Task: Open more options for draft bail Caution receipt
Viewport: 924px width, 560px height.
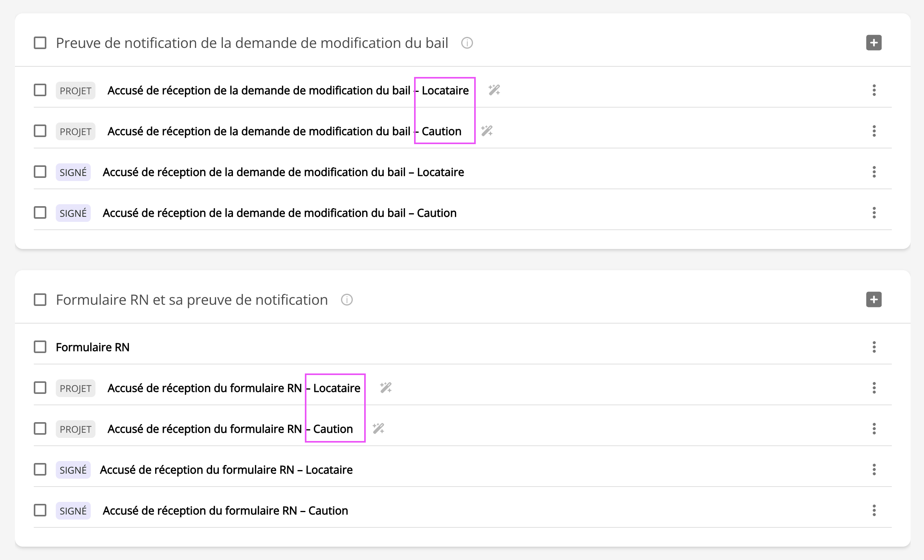Action: [x=874, y=131]
